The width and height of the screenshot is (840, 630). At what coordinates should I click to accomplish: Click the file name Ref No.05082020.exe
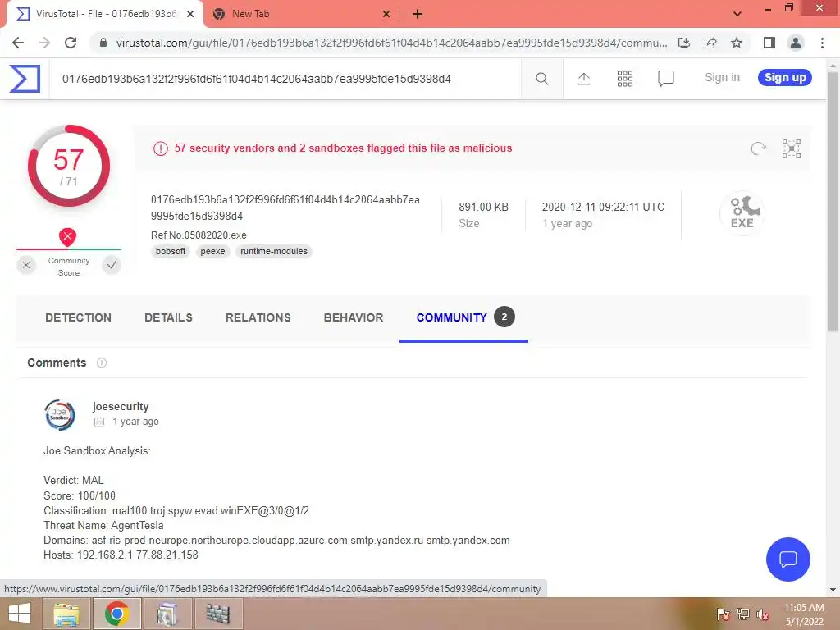click(199, 235)
